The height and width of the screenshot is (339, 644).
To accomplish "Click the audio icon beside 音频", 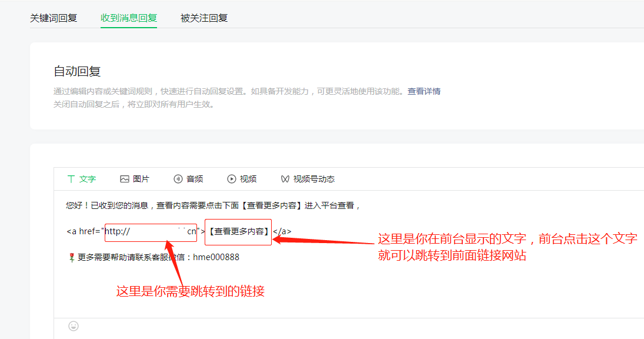I will 178,179.
